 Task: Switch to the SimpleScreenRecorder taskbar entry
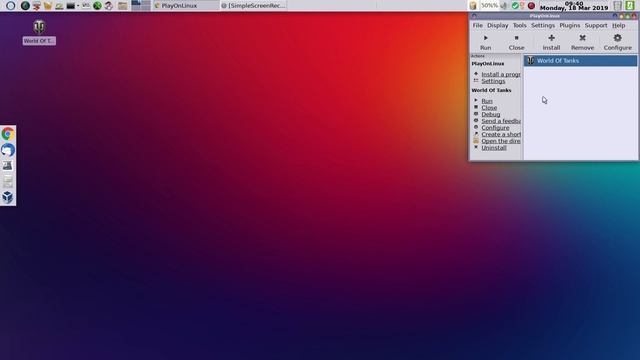[x=253, y=6]
